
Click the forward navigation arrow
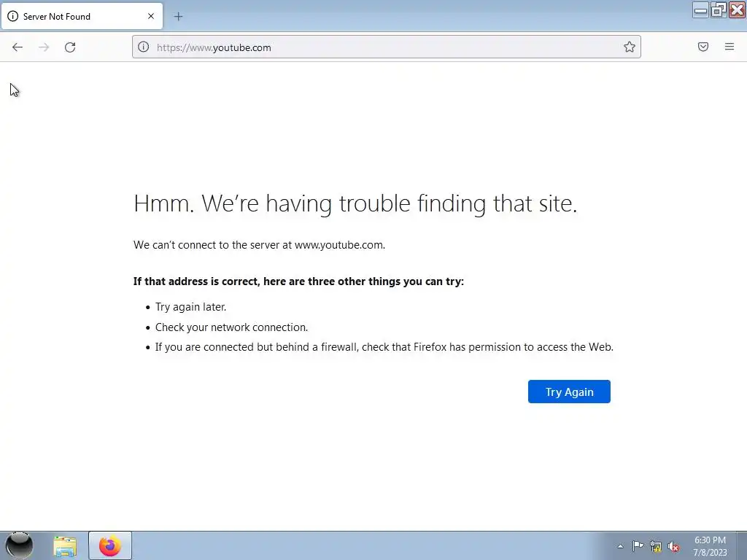coord(44,47)
